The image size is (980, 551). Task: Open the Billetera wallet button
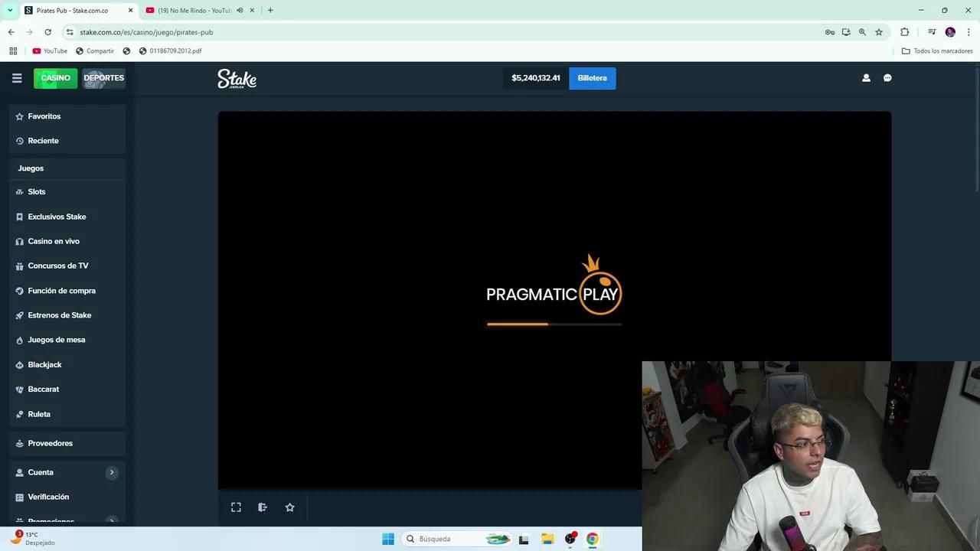[x=592, y=78]
